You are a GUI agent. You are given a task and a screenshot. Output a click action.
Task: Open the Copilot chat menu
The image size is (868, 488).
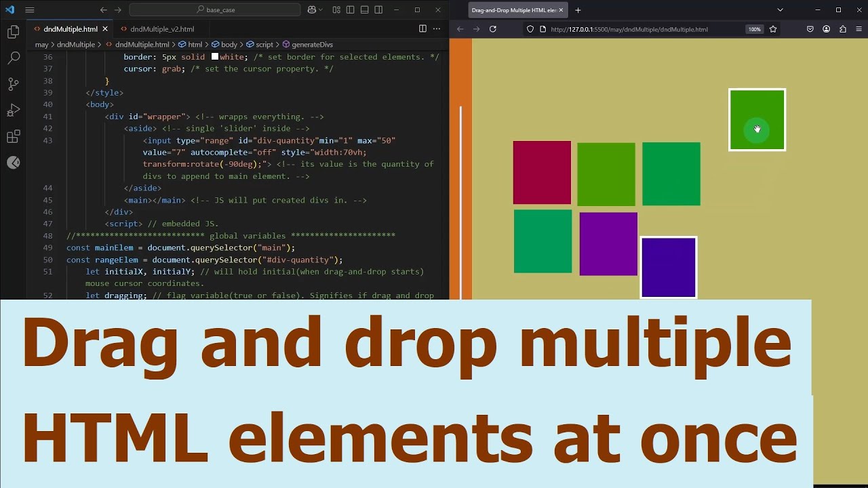click(x=314, y=10)
